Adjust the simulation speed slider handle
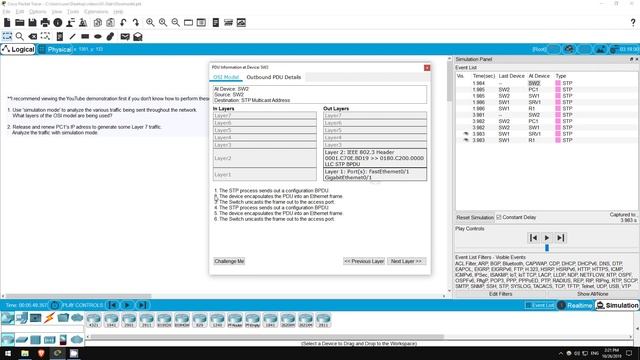This screenshot has height=360, width=640. tap(547, 248)
